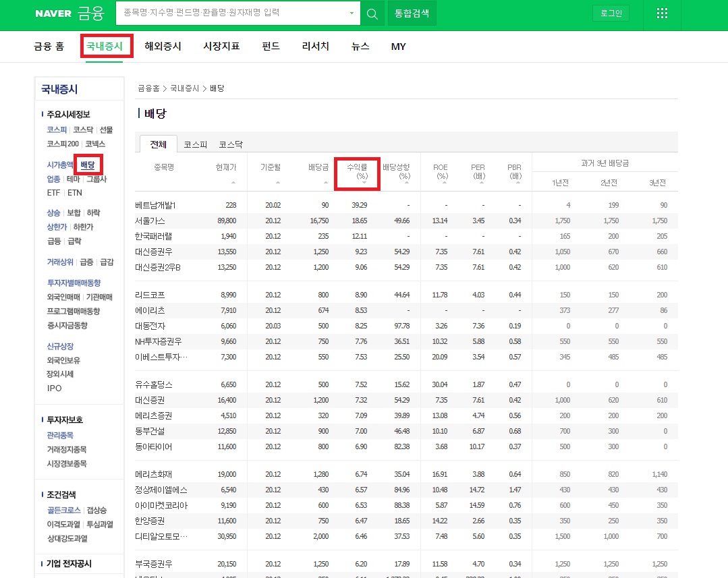Click the 대동전자 stock name
This screenshot has height=578, width=728.
(x=150, y=326)
